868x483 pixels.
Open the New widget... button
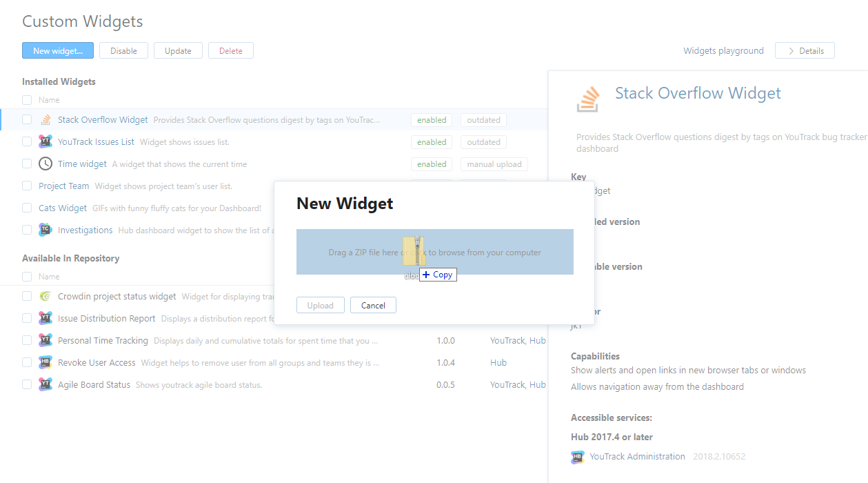pyautogui.click(x=58, y=50)
